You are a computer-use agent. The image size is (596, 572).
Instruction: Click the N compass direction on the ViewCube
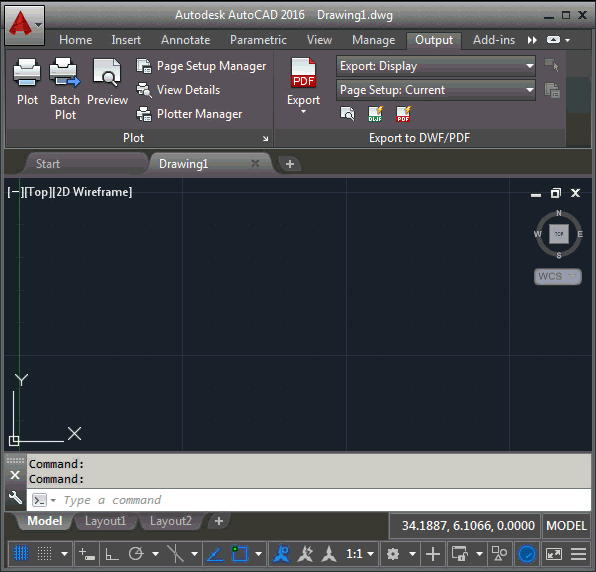(559, 213)
